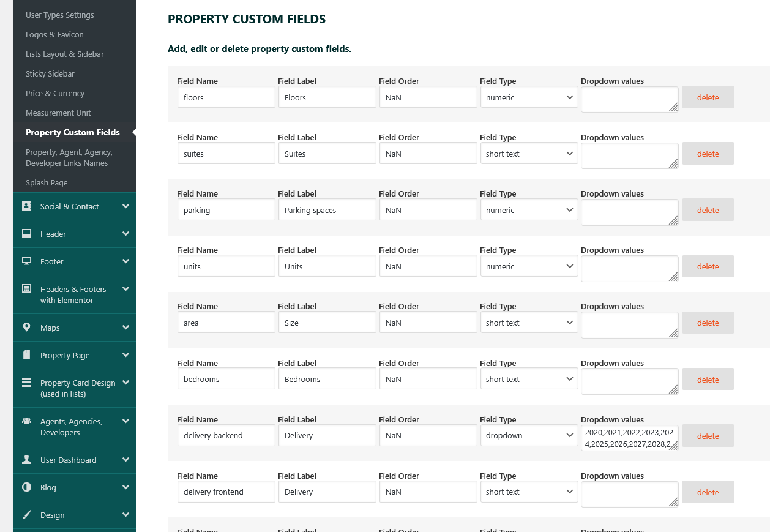Viewport: 770px width, 532px height.
Task: Click the Maps pin icon
Action: coord(27,328)
